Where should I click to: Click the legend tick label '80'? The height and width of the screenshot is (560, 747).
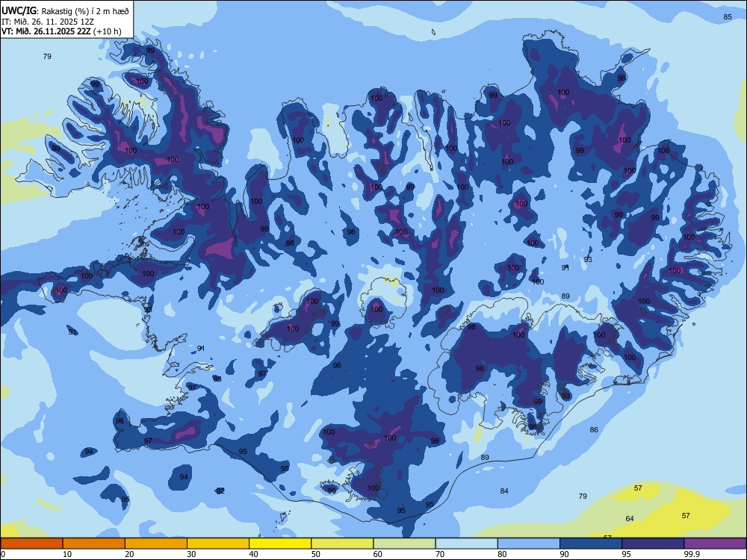[x=502, y=554]
